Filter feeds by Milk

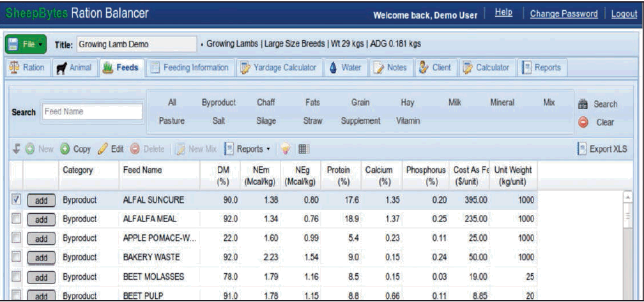(455, 103)
